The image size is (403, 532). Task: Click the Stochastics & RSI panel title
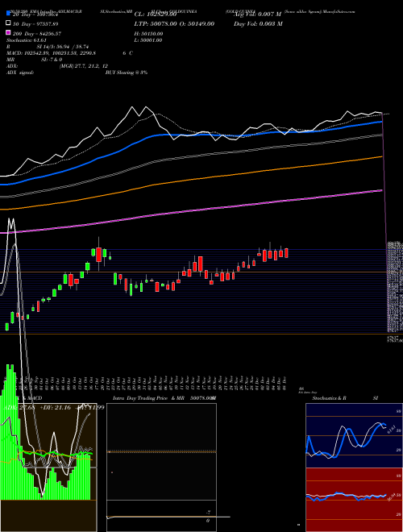pos(345,398)
